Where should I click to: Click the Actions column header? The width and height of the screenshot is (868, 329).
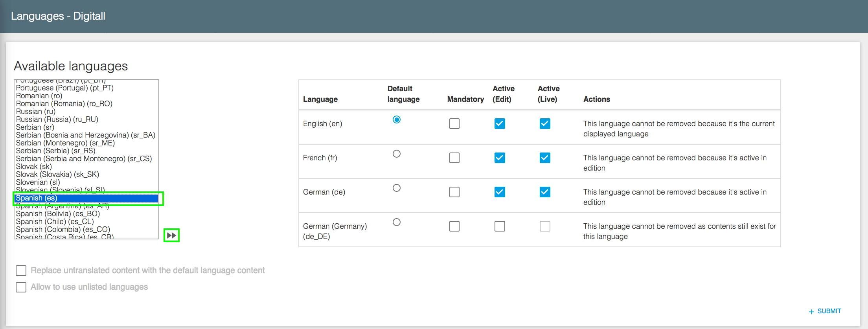coord(596,99)
